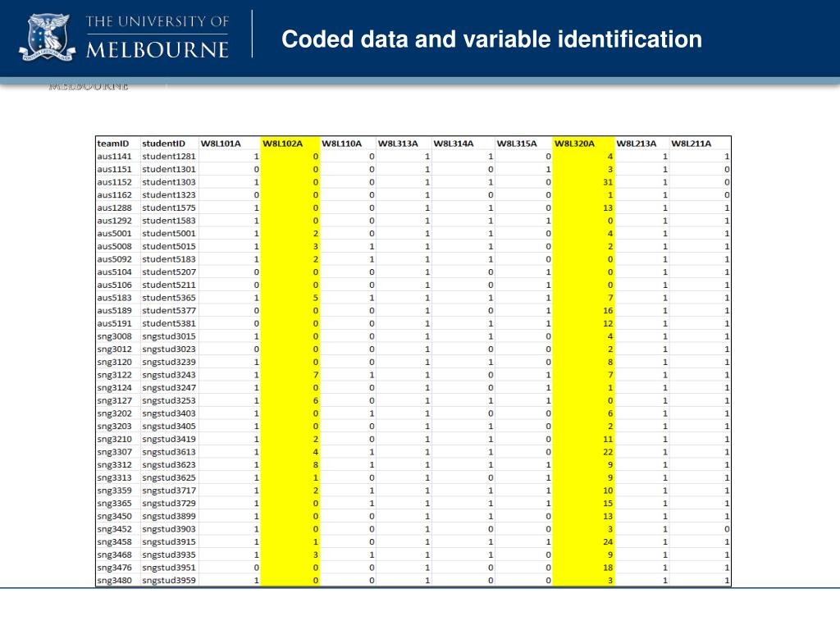Click student cell student1281
This screenshot has height=630, width=840.
click(169, 157)
